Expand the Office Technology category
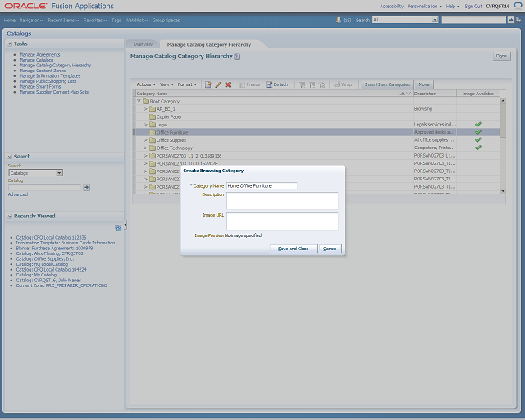Viewport: 525px width, 420px height. click(x=145, y=148)
